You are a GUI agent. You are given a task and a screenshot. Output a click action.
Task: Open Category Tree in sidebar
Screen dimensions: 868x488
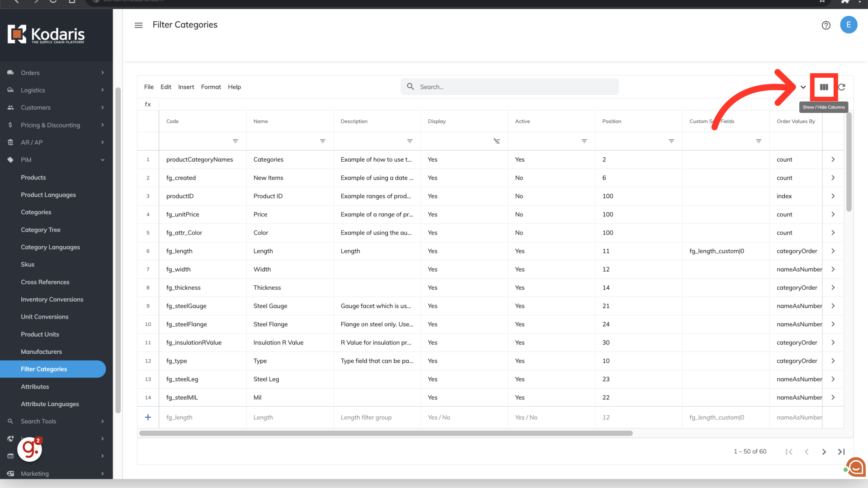pyautogui.click(x=41, y=230)
